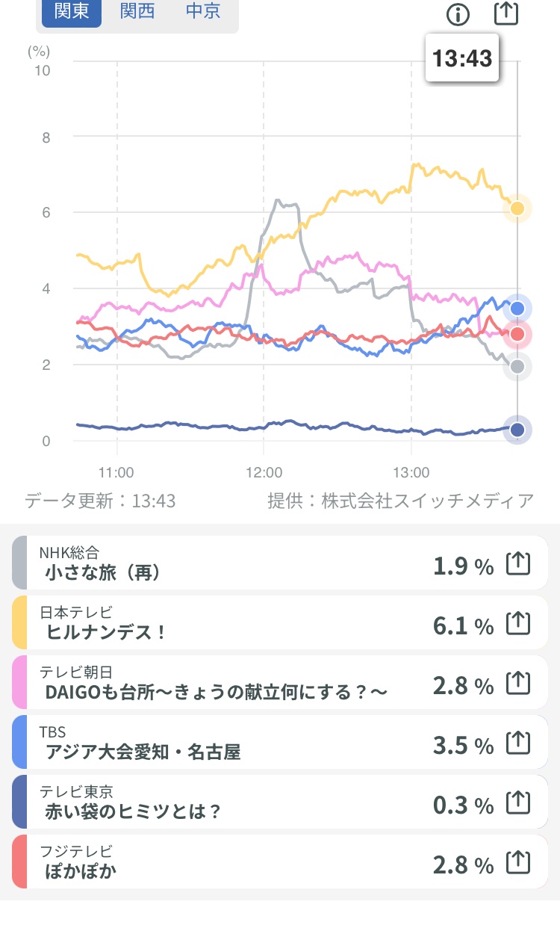Click the pink テレビ朝日 color bar
The width and height of the screenshot is (560, 931).
[19, 682]
